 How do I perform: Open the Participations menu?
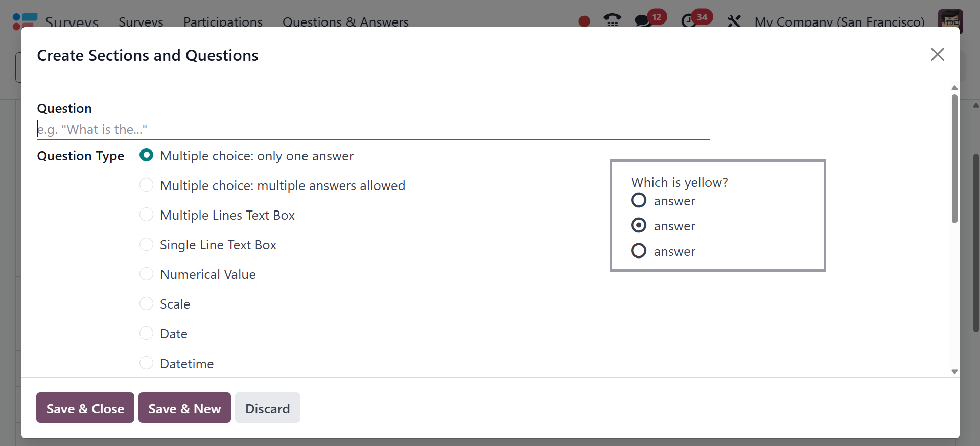click(223, 22)
